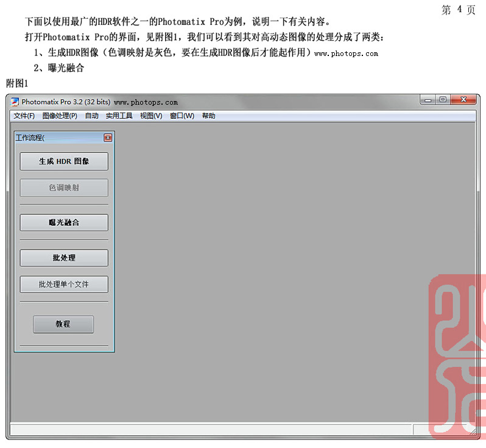Close the Photomatix Pro window
Image resolution: width=486 pixels, height=448 pixels.
tap(463, 99)
